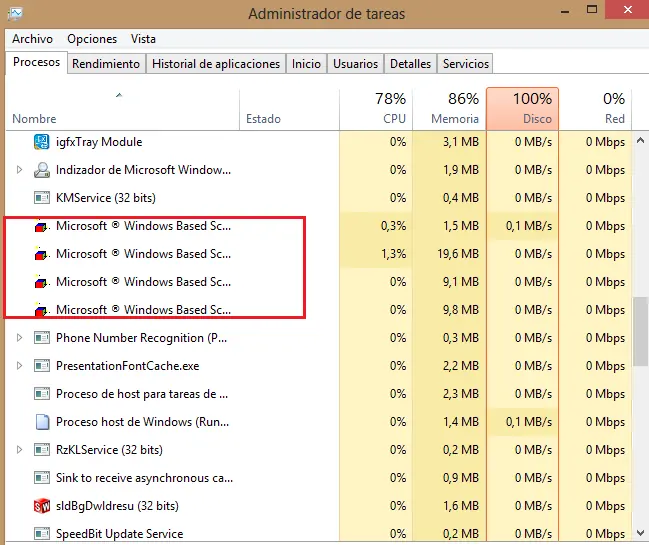Click the Proceso de host para tareas icon
This screenshot has height=545, width=649.
point(41,394)
